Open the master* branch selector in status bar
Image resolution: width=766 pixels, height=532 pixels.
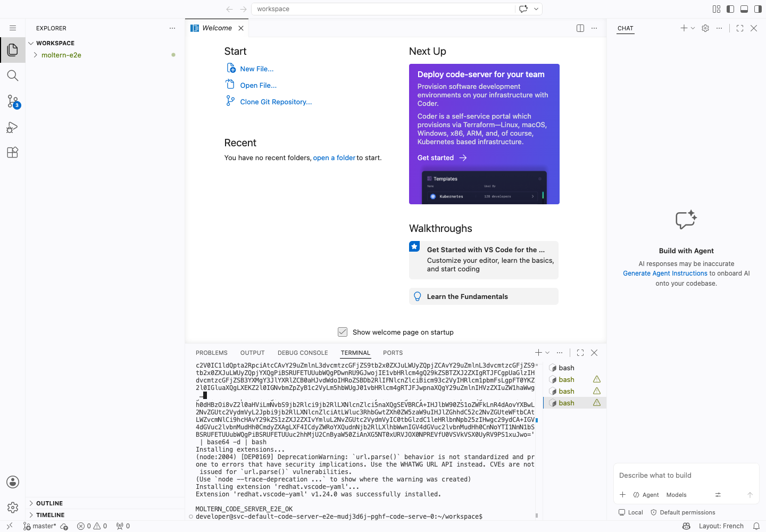coord(39,526)
